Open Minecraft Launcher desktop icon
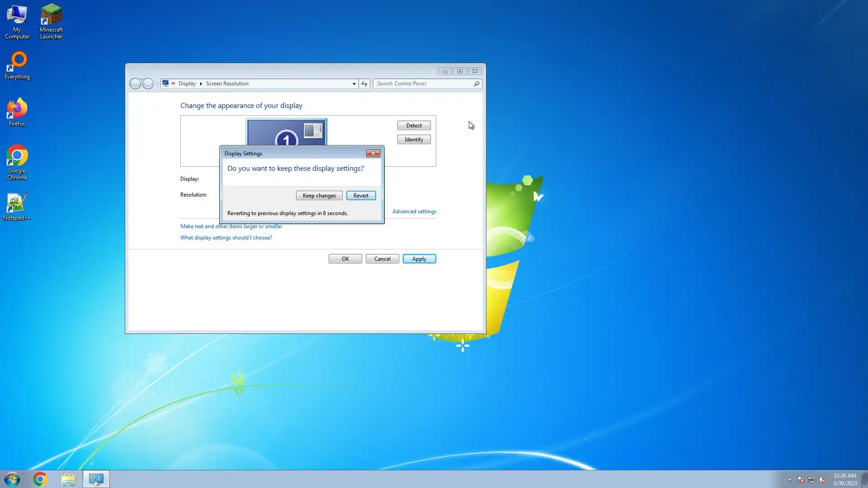 [51, 21]
